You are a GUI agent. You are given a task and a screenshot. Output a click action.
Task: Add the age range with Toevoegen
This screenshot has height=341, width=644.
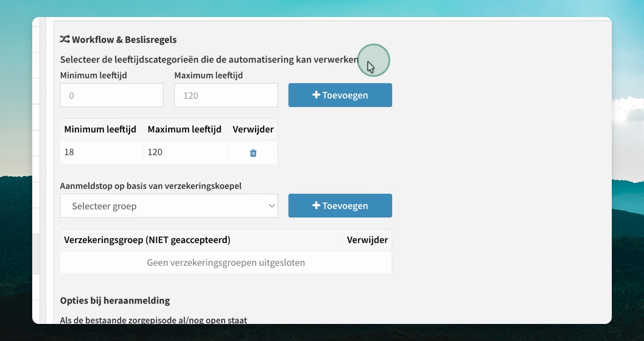tap(340, 95)
